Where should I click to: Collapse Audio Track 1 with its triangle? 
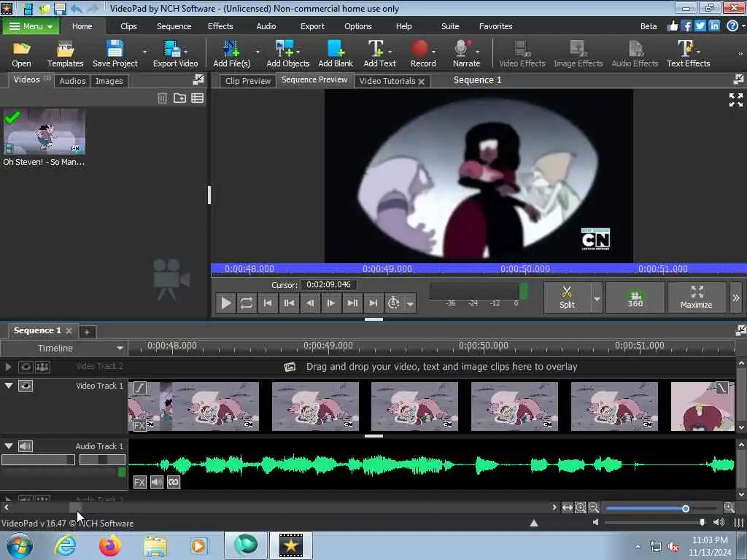click(x=9, y=446)
